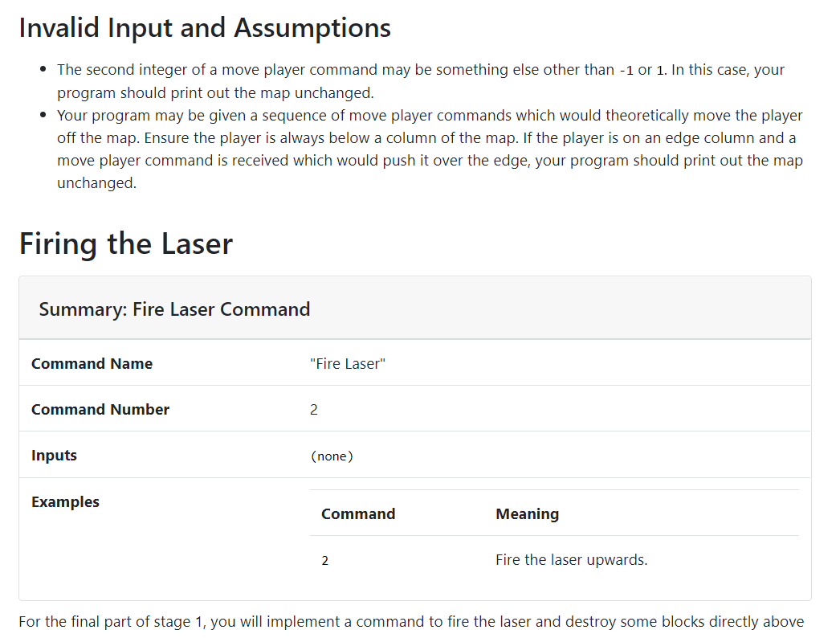The width and height of the screenshot is (840, 638).
Task: Click the first bullet point marker
Action: (x=43, y=70)
